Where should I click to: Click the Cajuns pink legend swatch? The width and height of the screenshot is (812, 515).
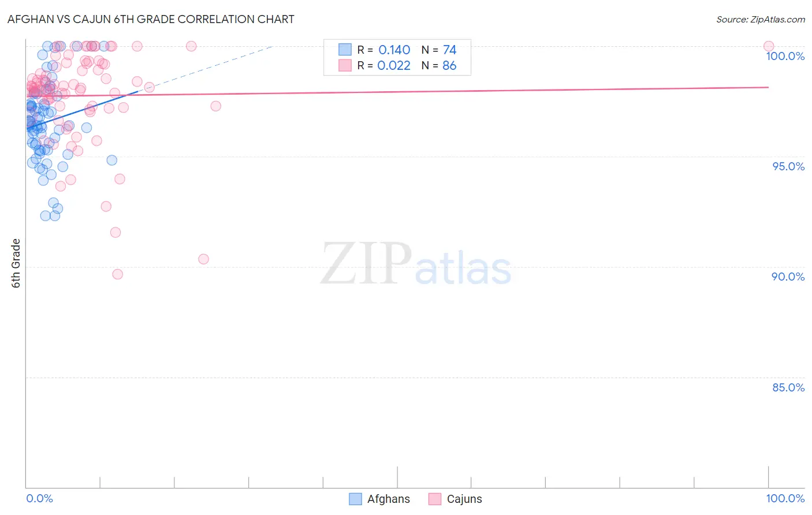(x=435, y=499)
